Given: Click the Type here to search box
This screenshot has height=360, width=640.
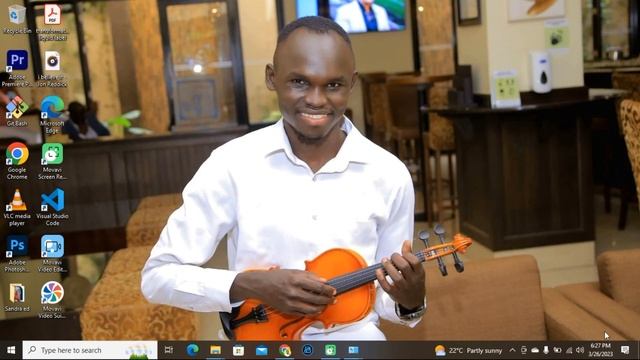Looking at the screenshot, I should coord(90,350).
